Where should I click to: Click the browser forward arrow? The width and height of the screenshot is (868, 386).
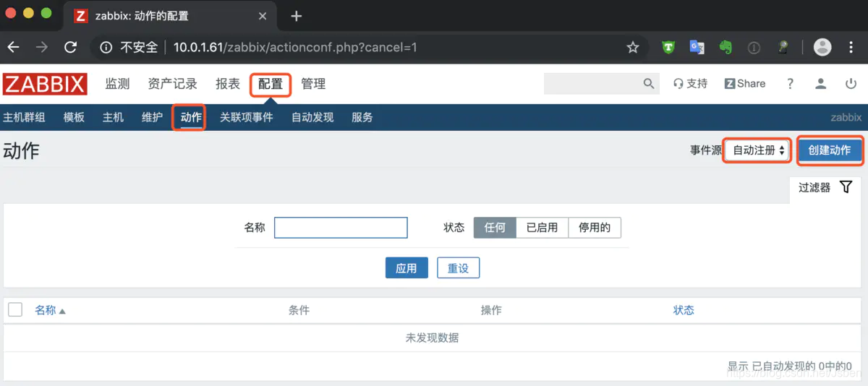click(x=42, y=48)
